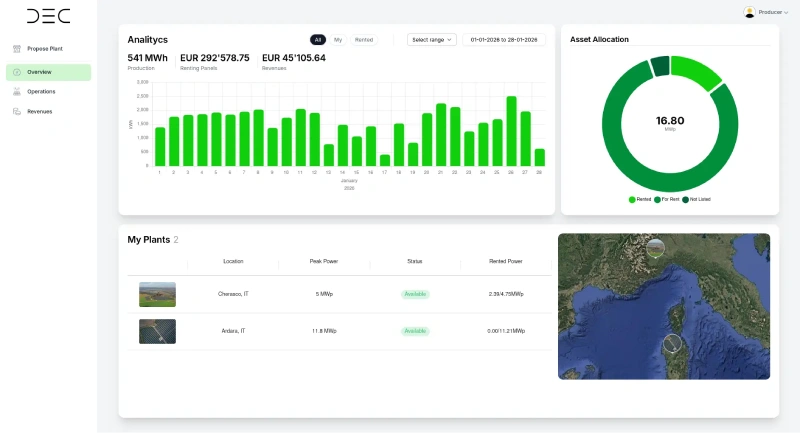This screenshot has height=433, width=800.
Task: Click the Available badge for Cherasco
Action: (x=415, y=294)
